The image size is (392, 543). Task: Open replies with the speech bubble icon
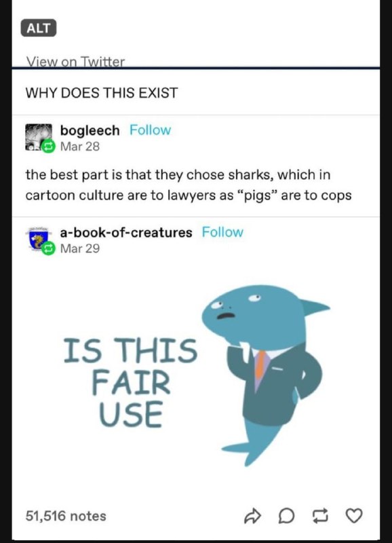tap(286, 516)
